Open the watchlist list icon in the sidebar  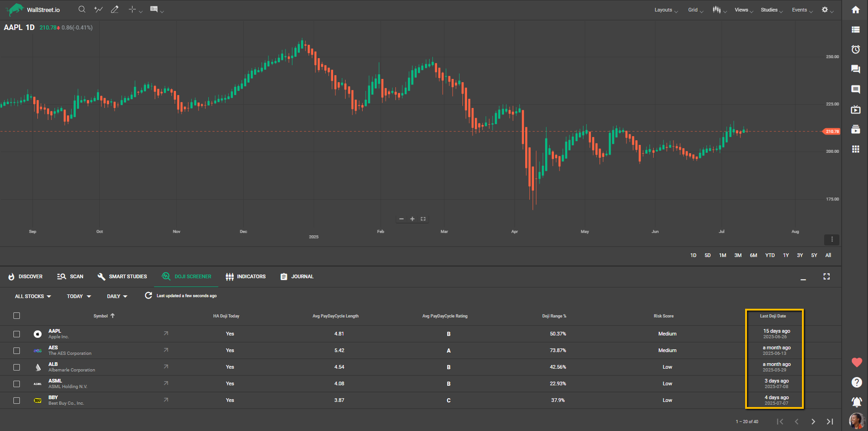[x=856, y=30]
